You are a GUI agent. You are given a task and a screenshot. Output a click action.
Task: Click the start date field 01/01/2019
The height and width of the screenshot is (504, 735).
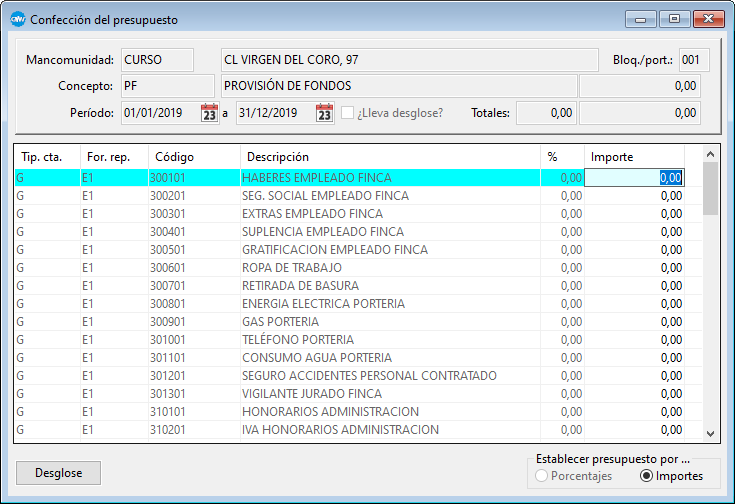pyautogui.click(x=159, y=113)
